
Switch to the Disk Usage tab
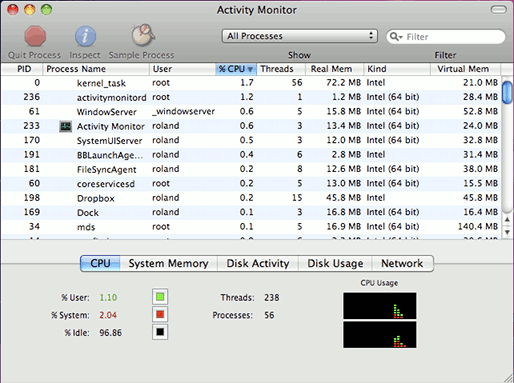coord(335,263)
